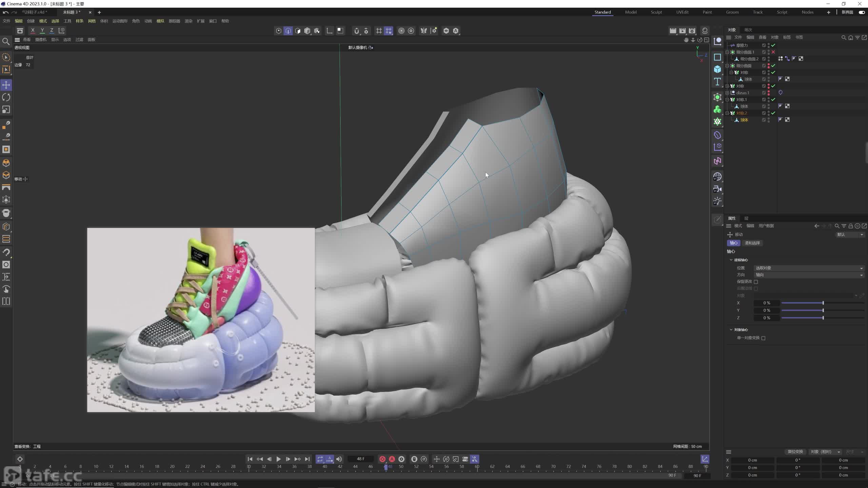This screenshot has height=488, width=868.
Task: Enable the red X on 细分曲面.1
Action: tap(773, 52)
